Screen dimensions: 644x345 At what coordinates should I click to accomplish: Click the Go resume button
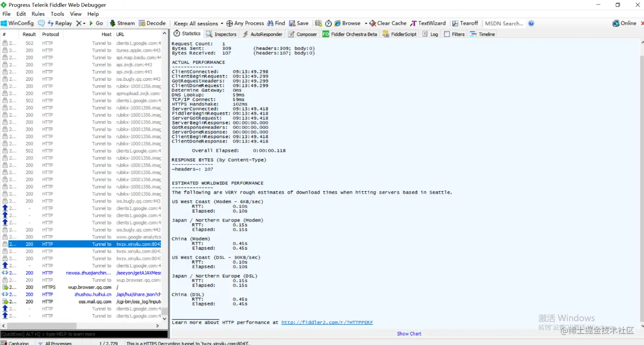(96, 23)
